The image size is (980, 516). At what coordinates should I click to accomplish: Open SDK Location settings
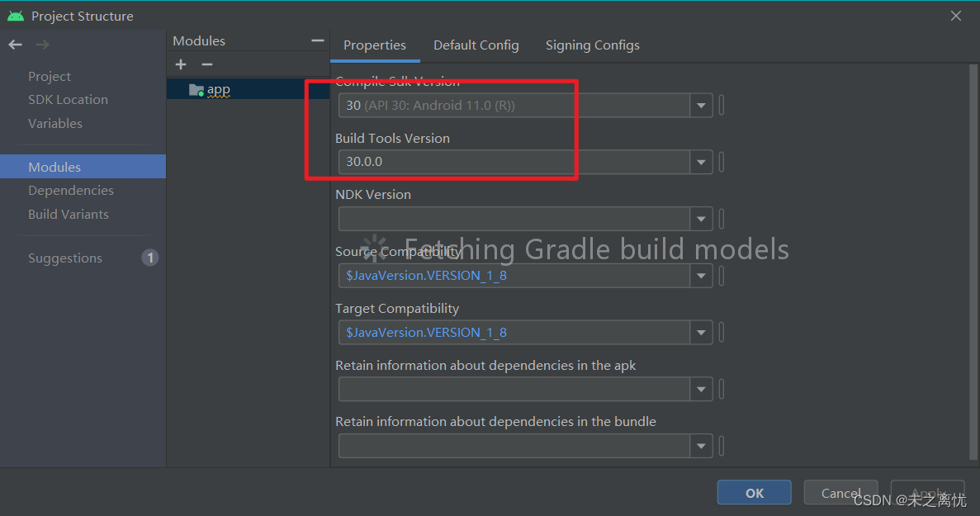pos(69,99)
